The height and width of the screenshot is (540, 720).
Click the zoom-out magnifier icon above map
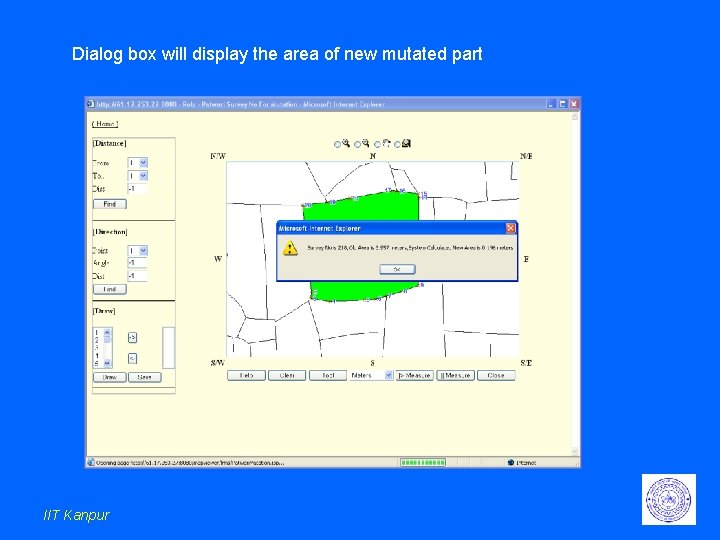click(366, 143)
